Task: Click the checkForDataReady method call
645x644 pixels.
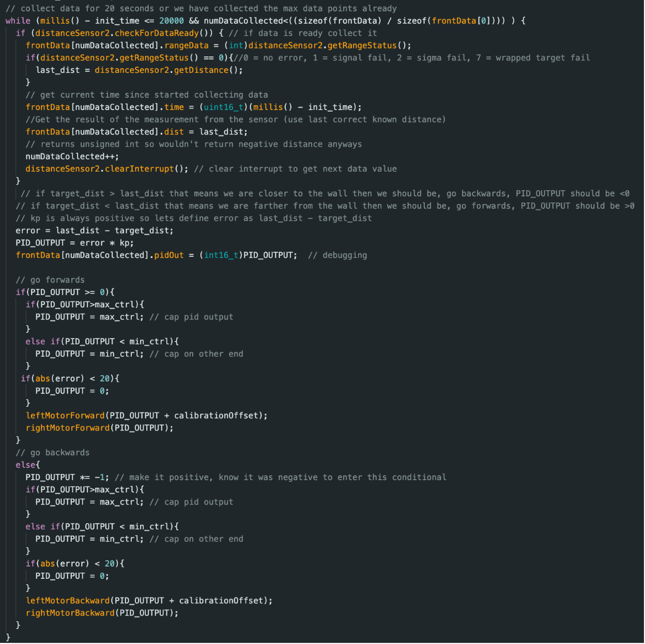Action: point(157,33)
